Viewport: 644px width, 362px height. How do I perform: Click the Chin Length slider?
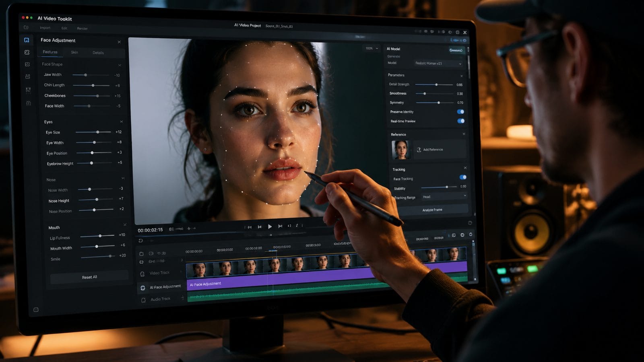click(91, 85)
